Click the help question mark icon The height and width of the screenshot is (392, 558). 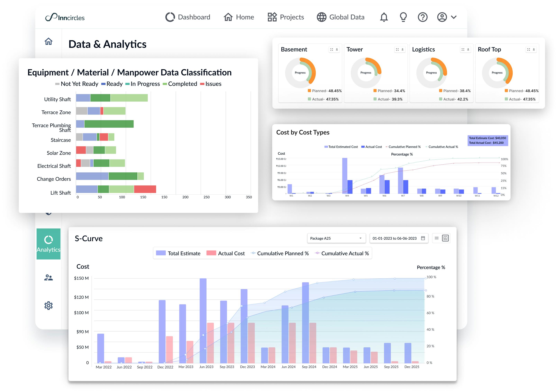click(x=423, y=17)
